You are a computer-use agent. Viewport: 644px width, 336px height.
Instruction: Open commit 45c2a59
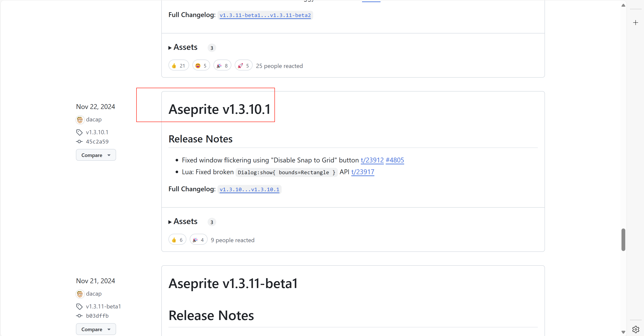pyautogui.click(x=97, y=142)
